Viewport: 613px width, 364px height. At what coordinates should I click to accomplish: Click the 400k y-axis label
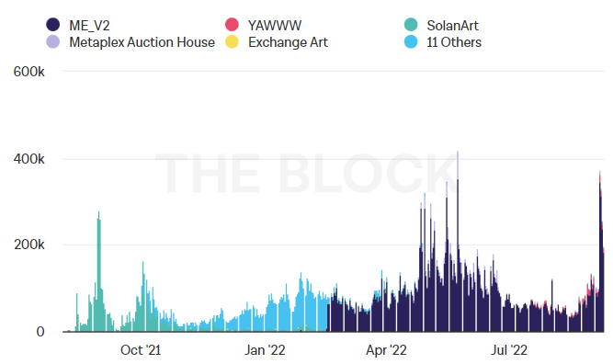pyautogui.click(x=28, y=159)
